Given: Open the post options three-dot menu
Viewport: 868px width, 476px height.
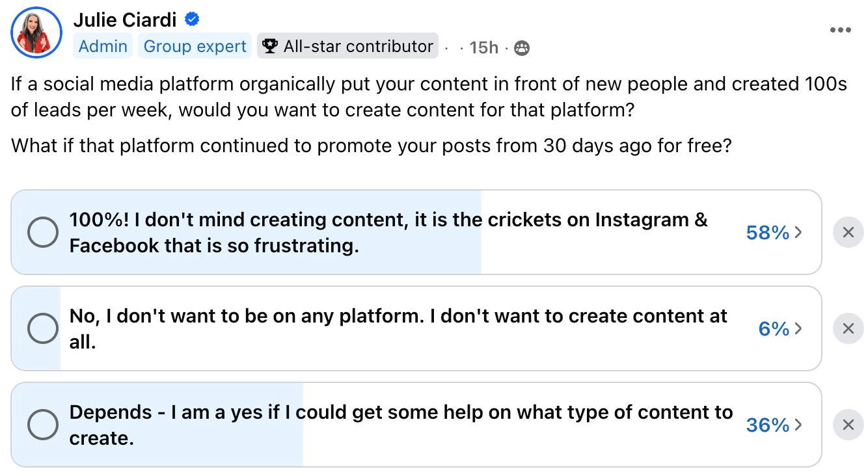Looking at the screenshot, I should pyautogui.click(x=841, y=30).
